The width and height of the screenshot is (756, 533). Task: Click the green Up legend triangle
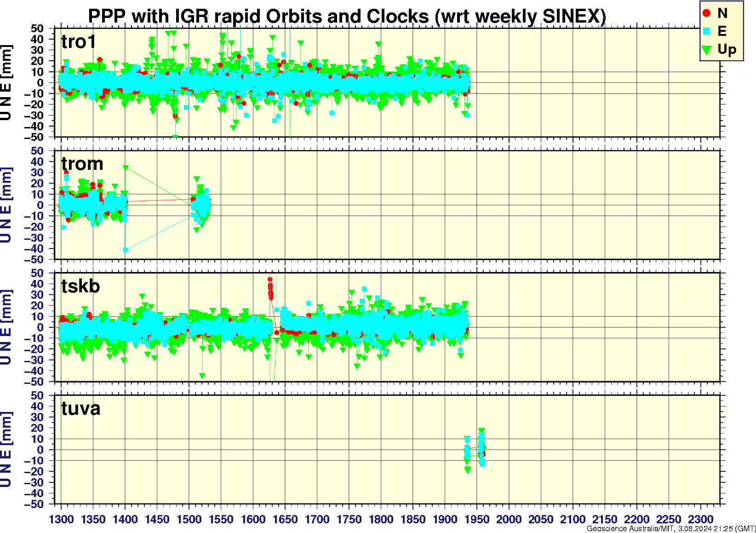coord(707,50)
